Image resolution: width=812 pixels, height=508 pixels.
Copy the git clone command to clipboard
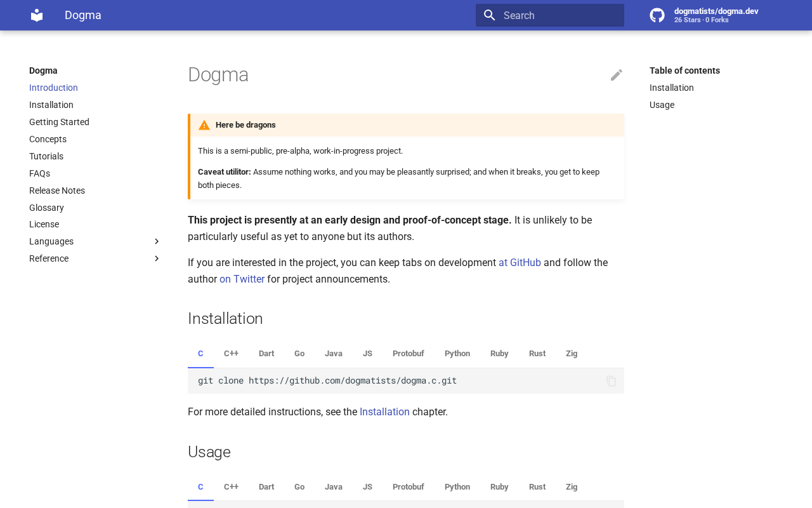point(611,381)
